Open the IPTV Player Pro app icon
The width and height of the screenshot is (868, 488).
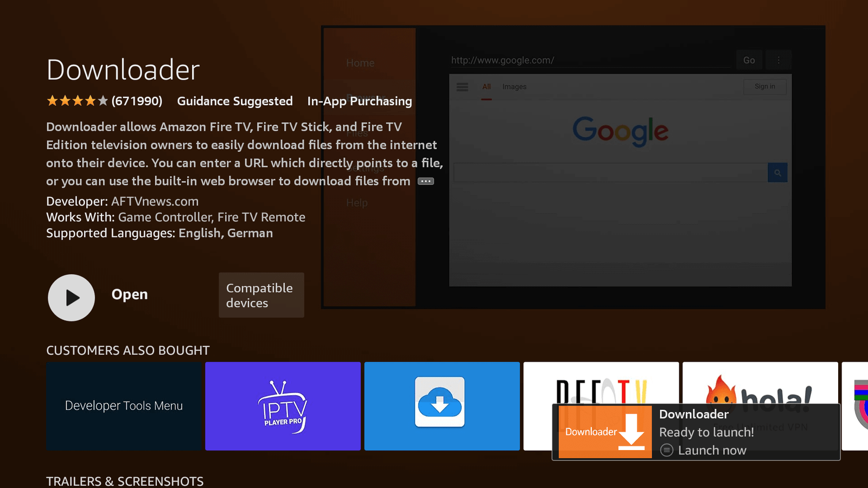click(x=283, y=406)
